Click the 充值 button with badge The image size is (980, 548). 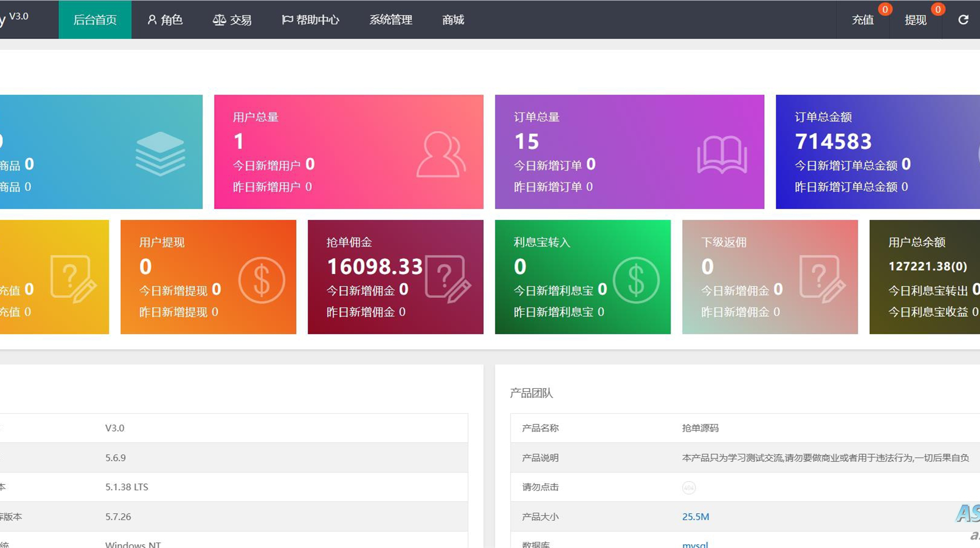pos(862,20)
